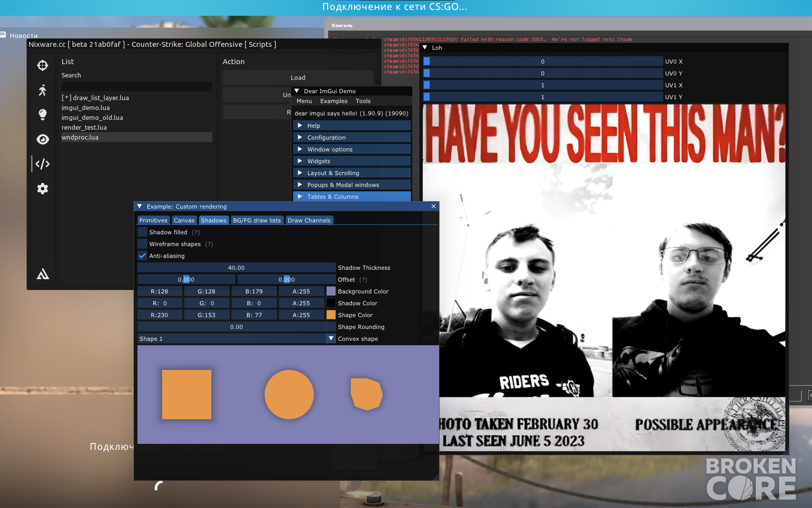Image resolution: width=812 pixels, height=508 pixels.
Task: Adjust the Shape Rounding slider
Action: (237, 327)
